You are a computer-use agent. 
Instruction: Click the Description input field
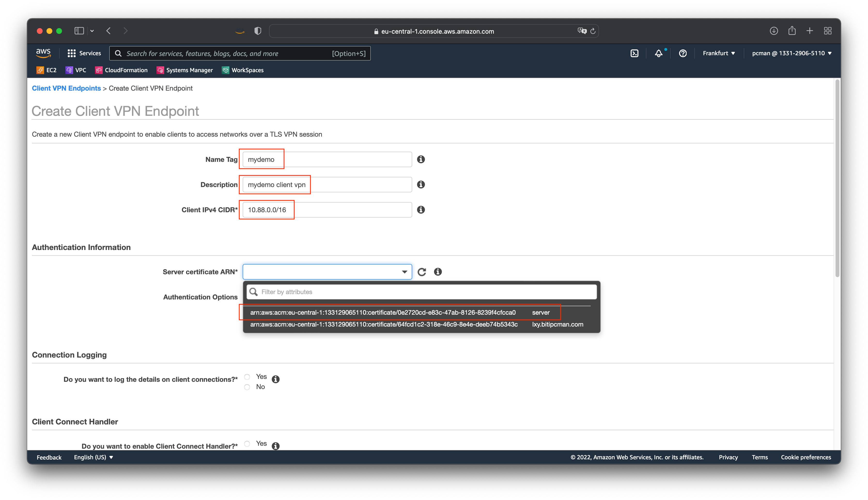point(327,184)
